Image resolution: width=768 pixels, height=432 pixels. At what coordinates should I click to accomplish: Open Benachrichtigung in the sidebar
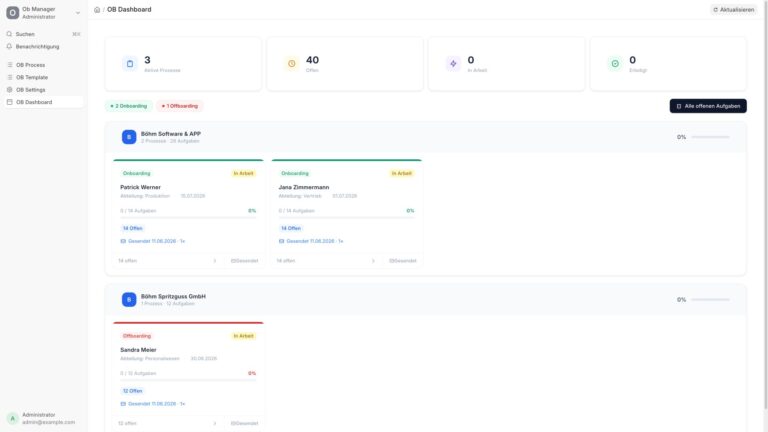click(44, 47)
